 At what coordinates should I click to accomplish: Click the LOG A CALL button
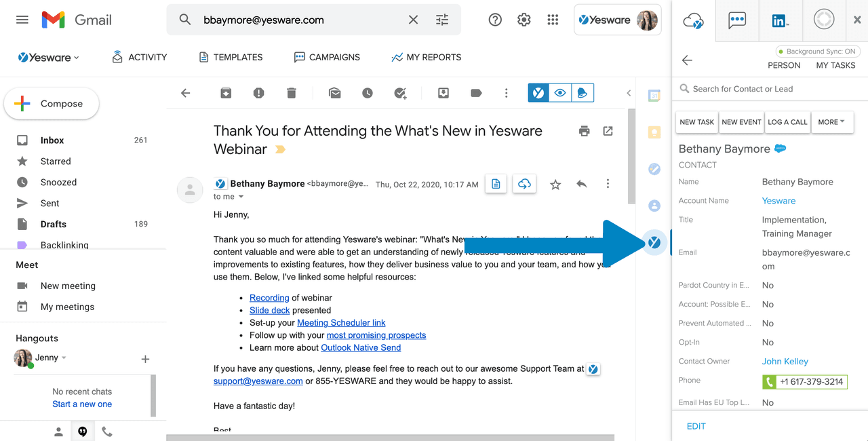(787, 122)
